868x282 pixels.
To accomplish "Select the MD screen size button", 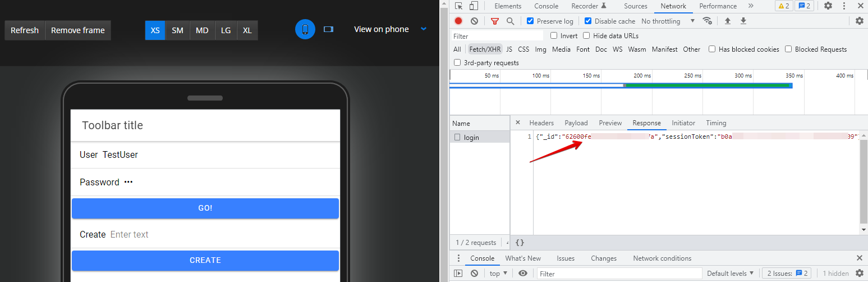I will coord(202,30).
